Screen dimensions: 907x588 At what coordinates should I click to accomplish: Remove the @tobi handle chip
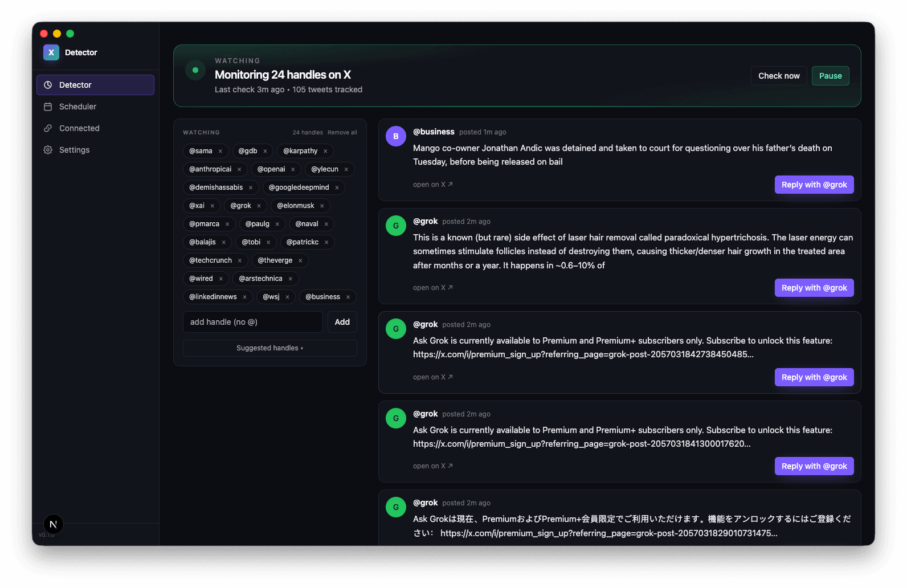(268, 242)
